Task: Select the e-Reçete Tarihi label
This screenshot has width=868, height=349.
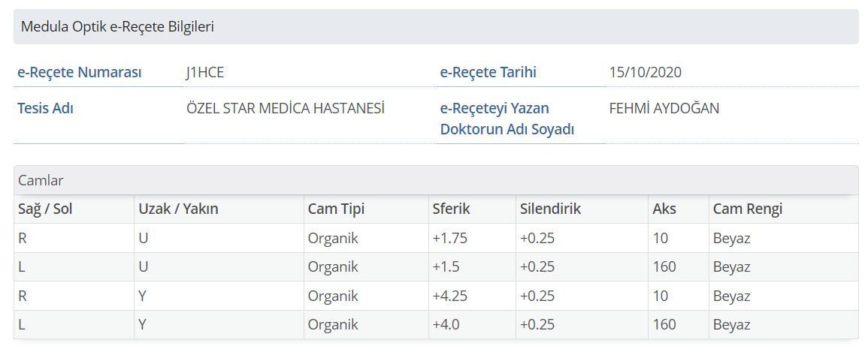Action: point(488,73)
